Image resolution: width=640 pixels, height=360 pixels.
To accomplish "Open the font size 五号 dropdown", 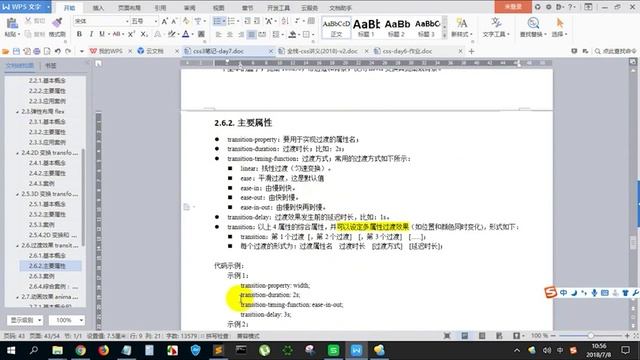I will click(x=156, y=21).
